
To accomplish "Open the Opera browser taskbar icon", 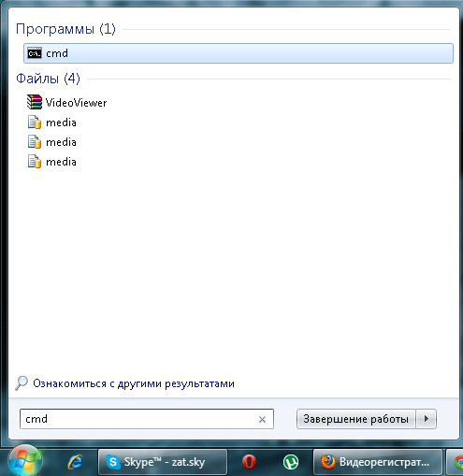I will click(x=249, y=462).
